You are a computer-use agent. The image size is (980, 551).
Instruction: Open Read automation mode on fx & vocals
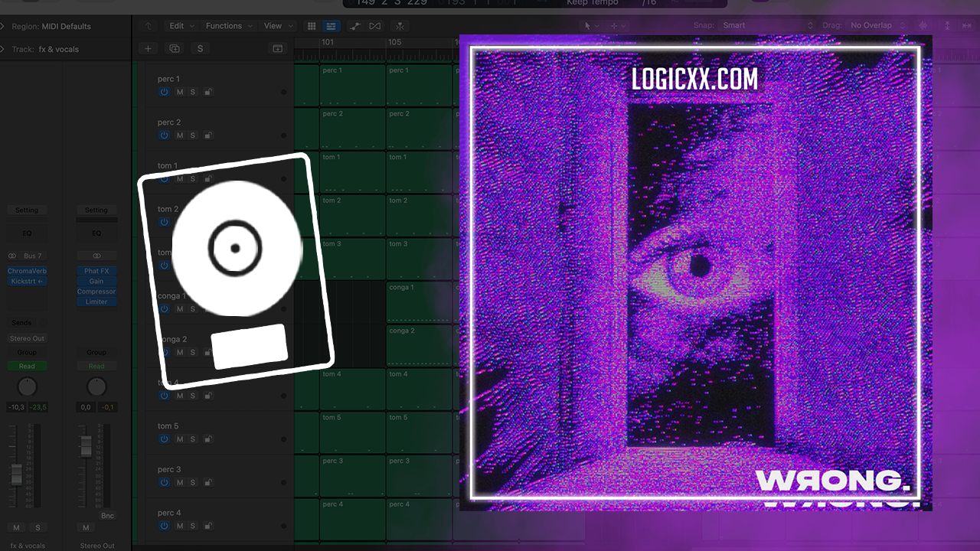[27, 366]
